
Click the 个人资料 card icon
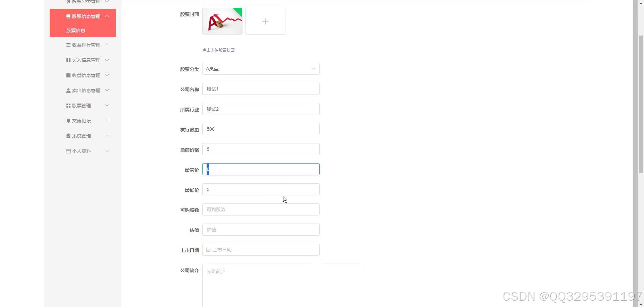pyautogui.click(x=68, y=151)
